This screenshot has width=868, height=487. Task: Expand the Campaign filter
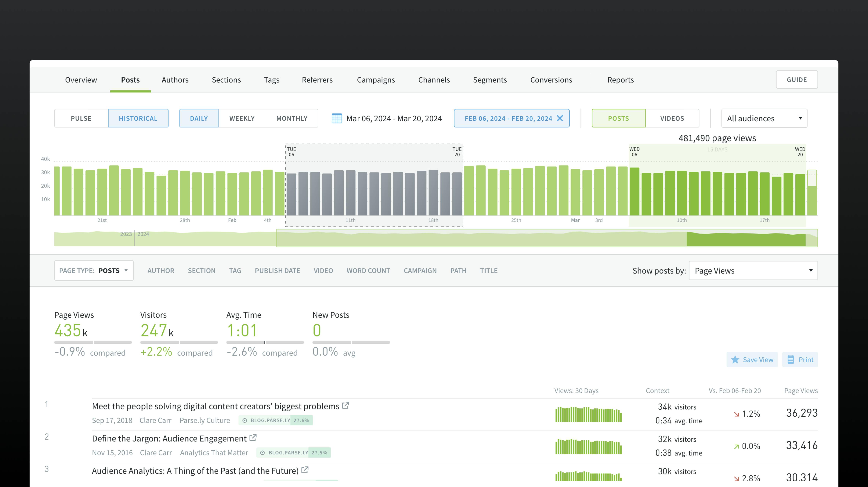tap(420, 270)
